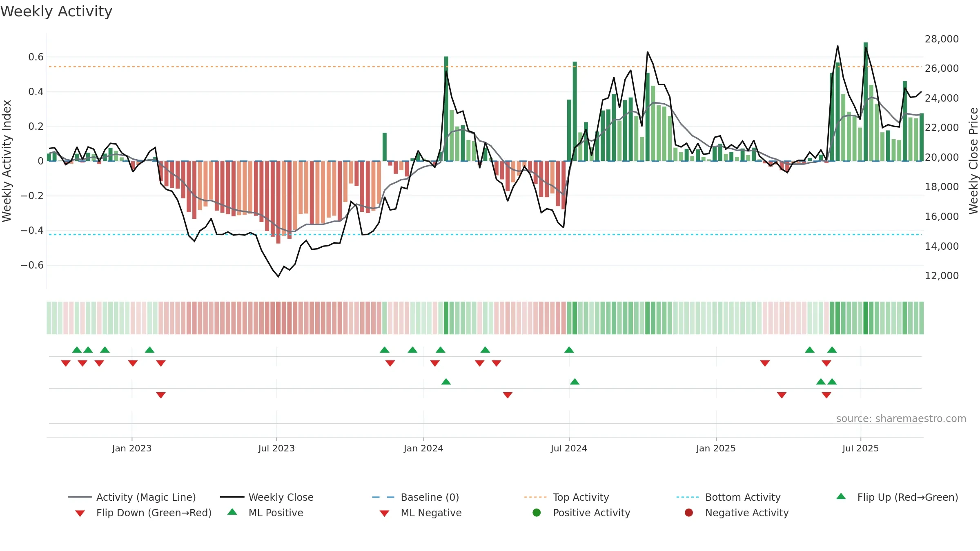Viewport: 980px width, 551px height.
Task: Toggle the Flip Up (Red→Green) legend entry
Action: (x=897, y=497)
